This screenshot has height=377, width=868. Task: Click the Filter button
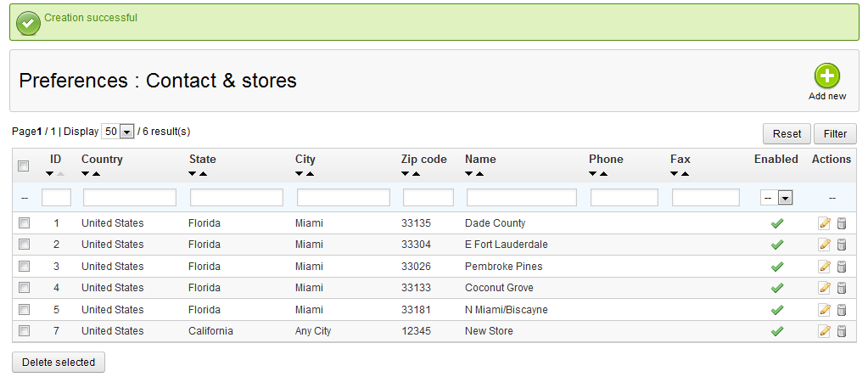coord(835,134)
